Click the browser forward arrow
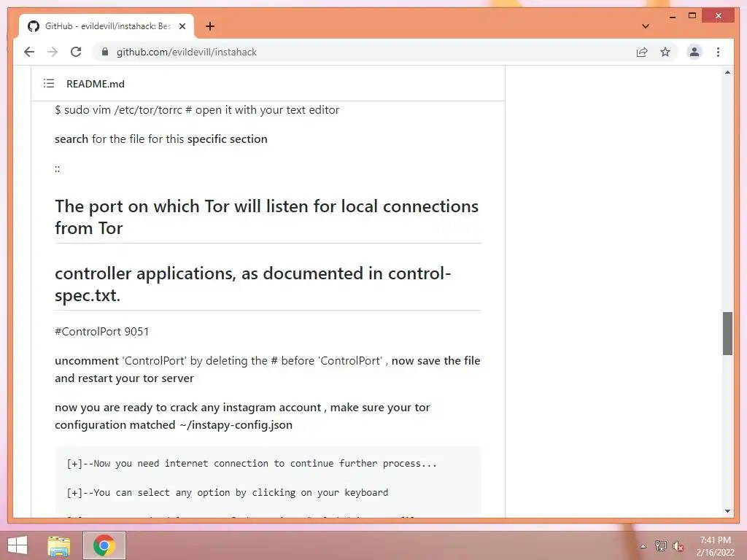This screenshot has width=747, height=560. (x=53, y=52)
